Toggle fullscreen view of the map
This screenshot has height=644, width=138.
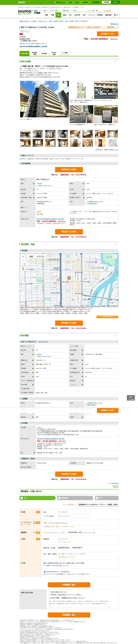[x=115, y=257]
